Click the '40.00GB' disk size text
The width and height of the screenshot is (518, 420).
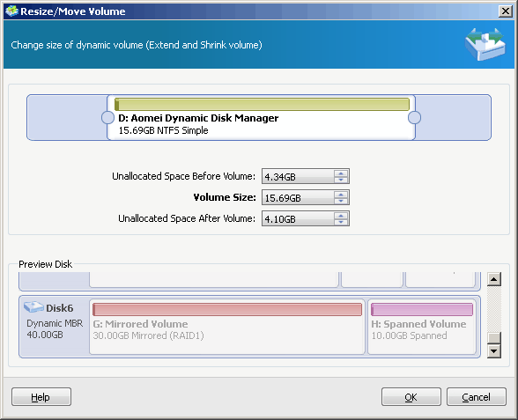(45, 335)
